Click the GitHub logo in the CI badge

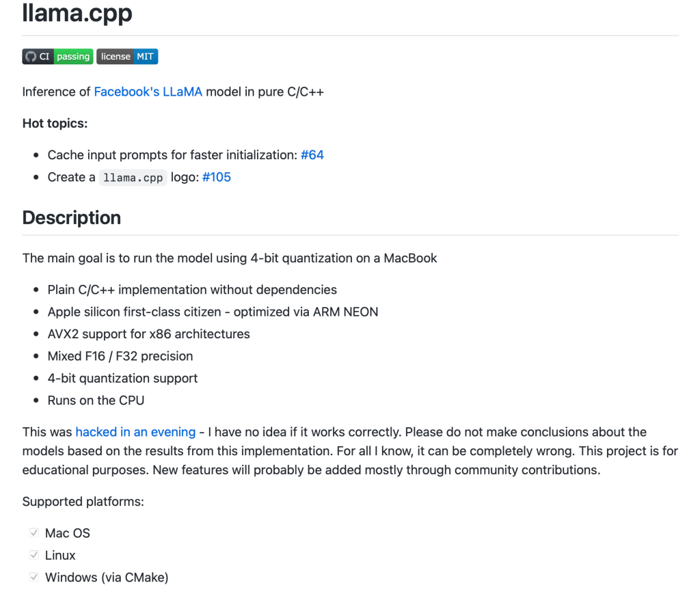point(30,57)
